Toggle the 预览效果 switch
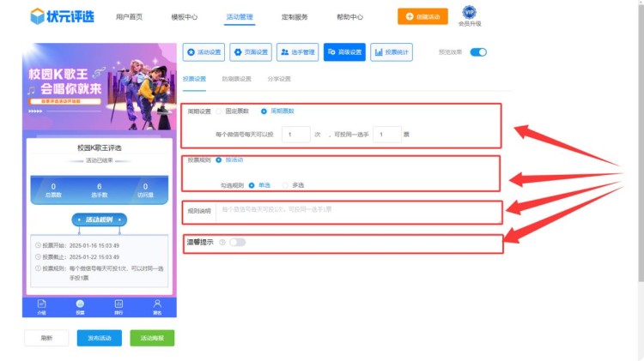Screen dimensions: 644x361 pos(478,52)
